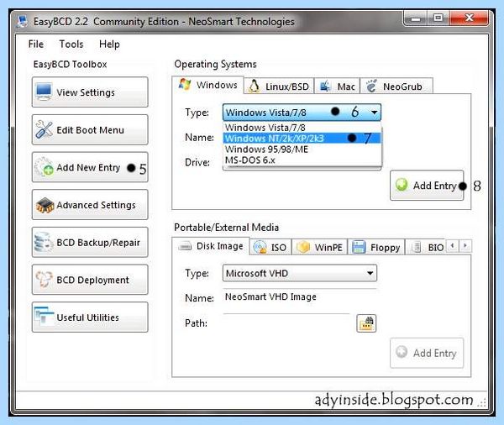The height and width of the screenshot is (425, 504).
Task: Click the tools icon on Edit Boot Menu
Action: [44, 129]
